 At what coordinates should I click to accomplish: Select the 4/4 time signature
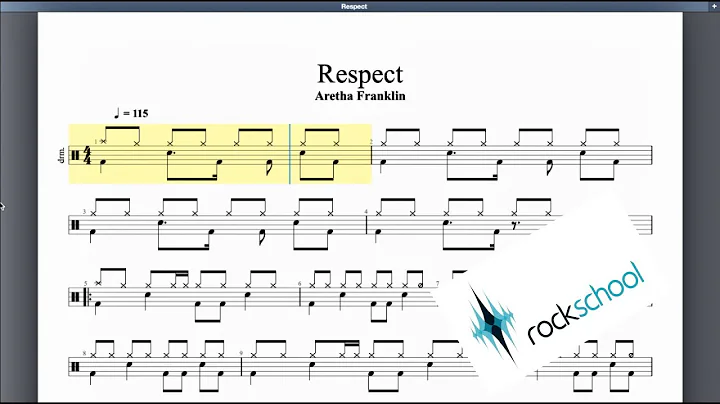(87, 156)
